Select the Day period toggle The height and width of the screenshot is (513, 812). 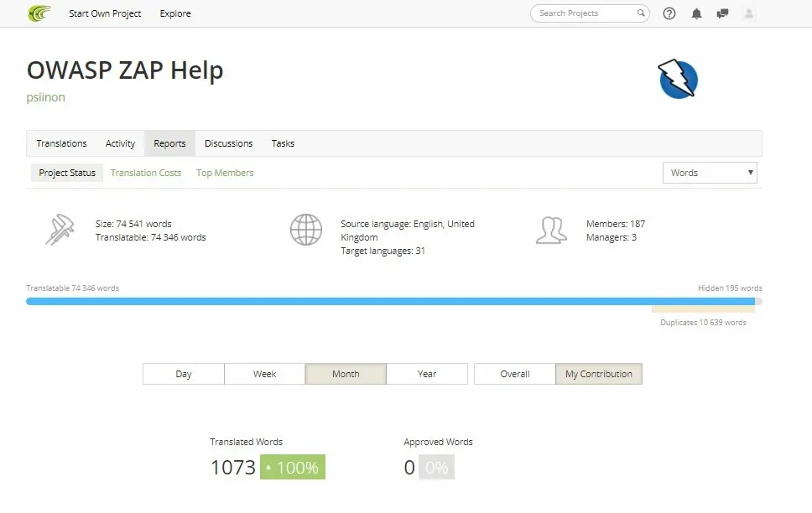[184, 374]
